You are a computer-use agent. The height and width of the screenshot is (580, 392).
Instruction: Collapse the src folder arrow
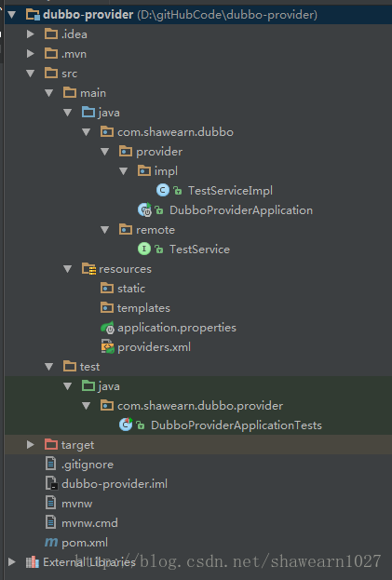31,74
